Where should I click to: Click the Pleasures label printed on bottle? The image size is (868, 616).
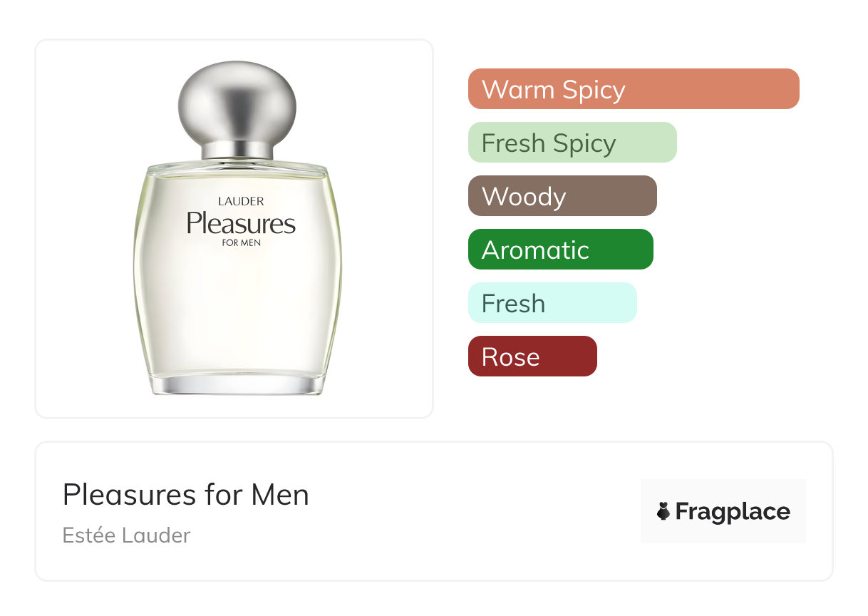(241, 223)
